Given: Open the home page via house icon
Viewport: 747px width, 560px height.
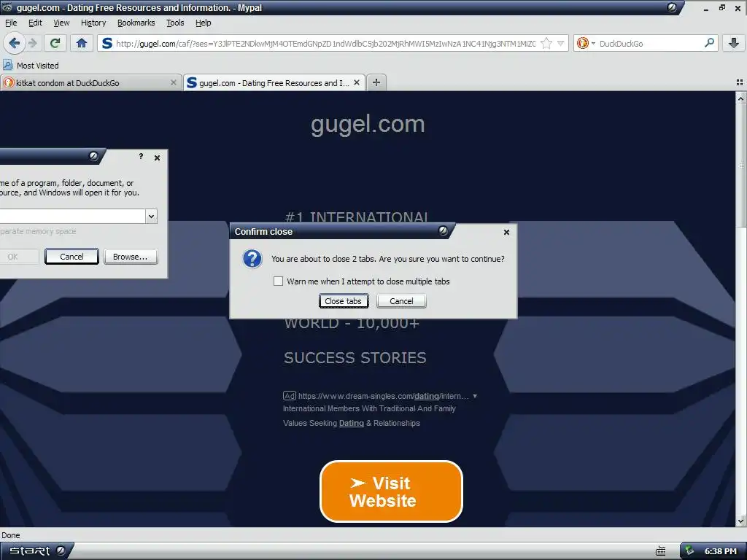Looking at the screenshot, I should coord(82,43).
